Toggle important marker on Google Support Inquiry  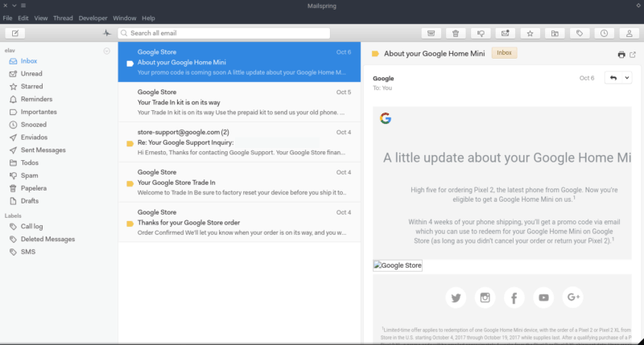pos(130,143)
